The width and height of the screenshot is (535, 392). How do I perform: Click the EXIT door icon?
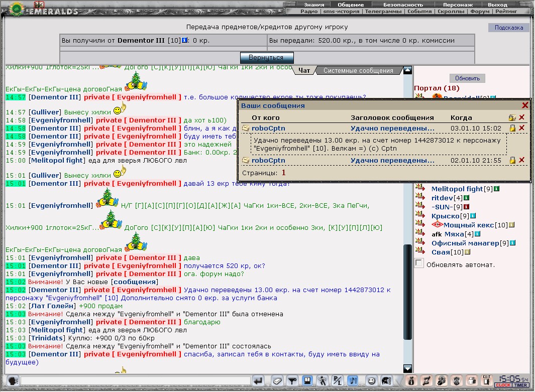(487, 380)
